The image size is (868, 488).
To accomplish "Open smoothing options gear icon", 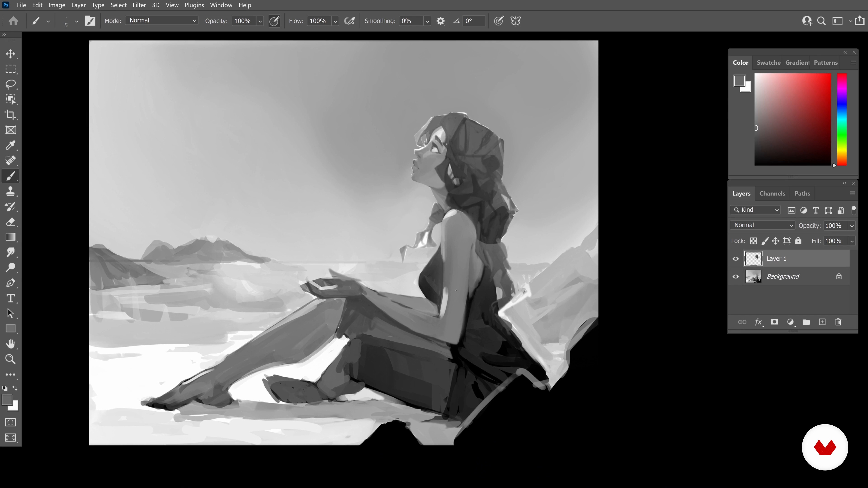I will pos(440,21).
